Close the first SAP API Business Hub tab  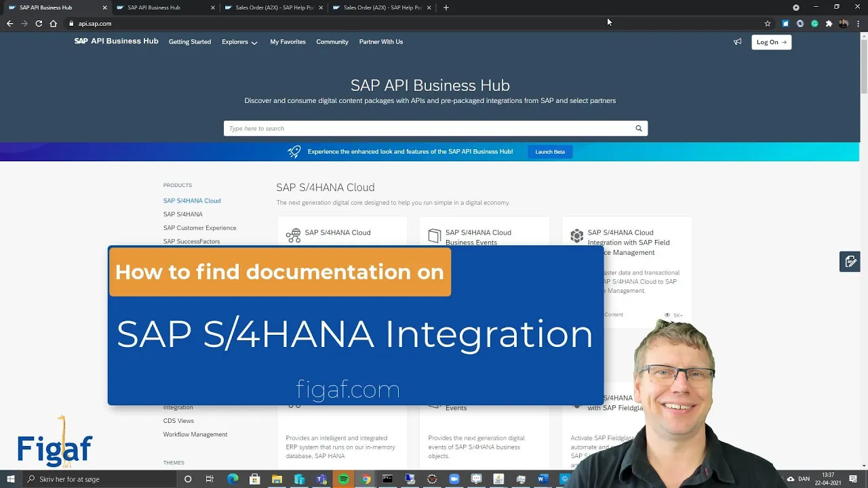point(104,7)
